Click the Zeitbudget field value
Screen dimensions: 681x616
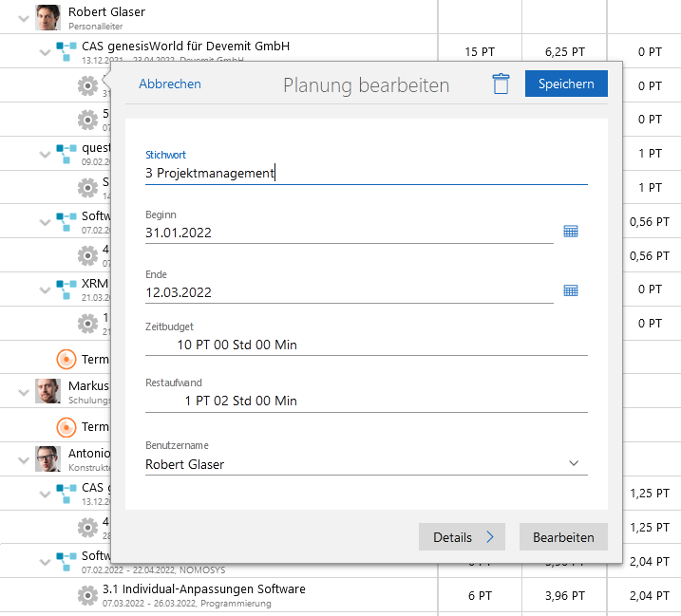(237, 345)
